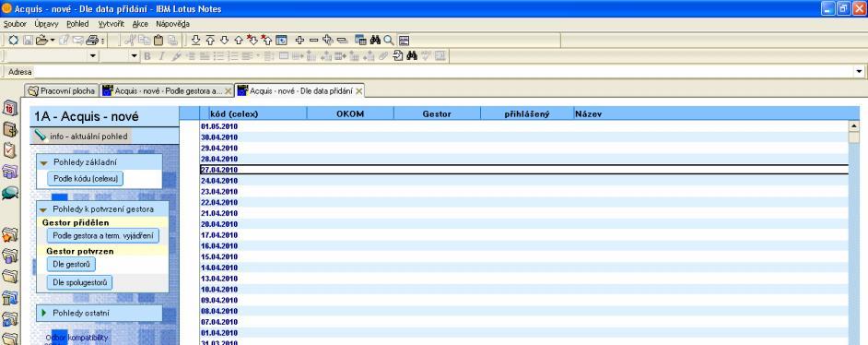Open the To Do clipboard icon in sidebar
The height and width of the screenshot is (345, 868).
tap(10, 150)
